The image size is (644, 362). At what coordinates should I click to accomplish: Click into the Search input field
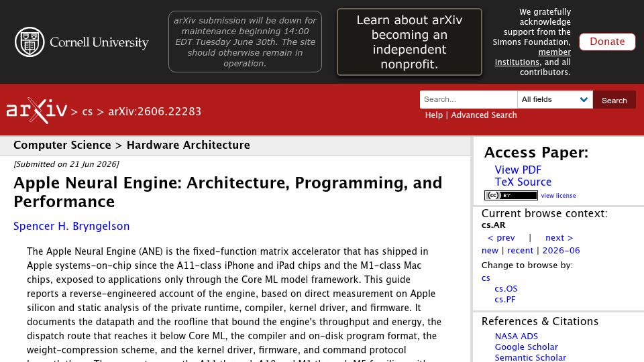click(x=468, y=99)
